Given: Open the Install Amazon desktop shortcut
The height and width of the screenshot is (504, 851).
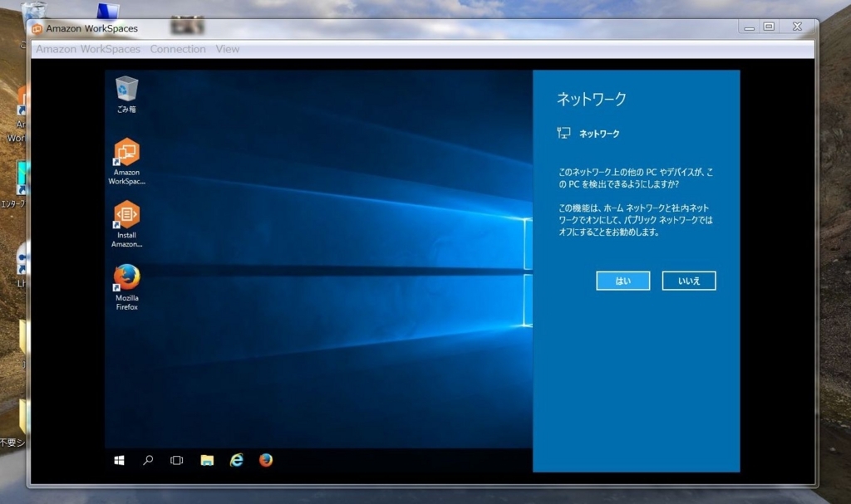Looking at the screenshot, I should point(126,224).
